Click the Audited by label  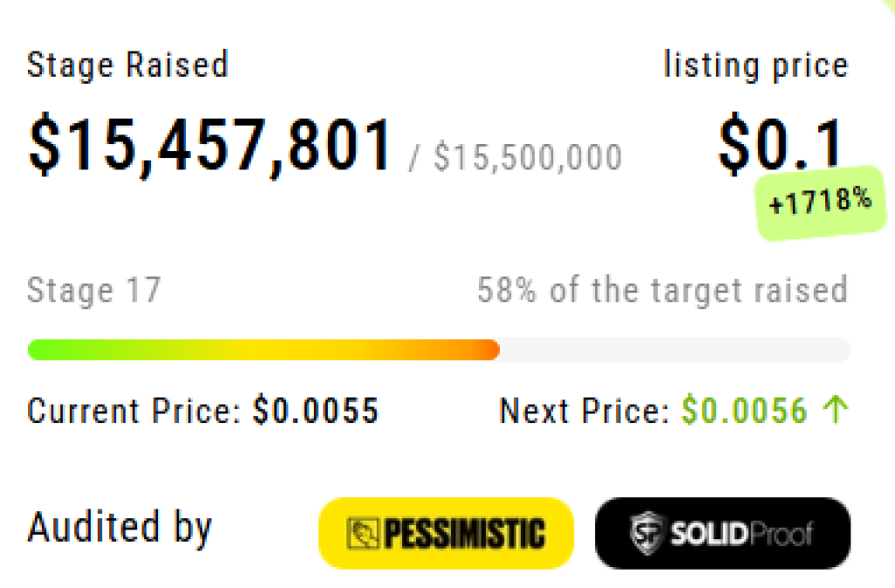pyautogui.click(x=120, y=529)
